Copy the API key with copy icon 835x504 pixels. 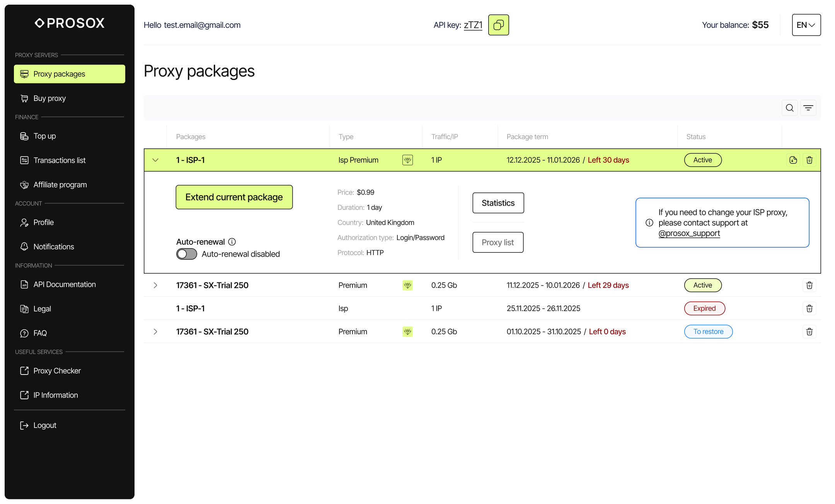(x=498, y=25)
